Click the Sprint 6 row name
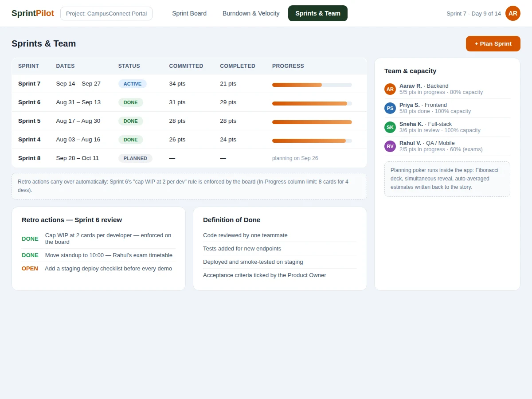The height and width of the screenshot is (399, 532). point(29,102)
